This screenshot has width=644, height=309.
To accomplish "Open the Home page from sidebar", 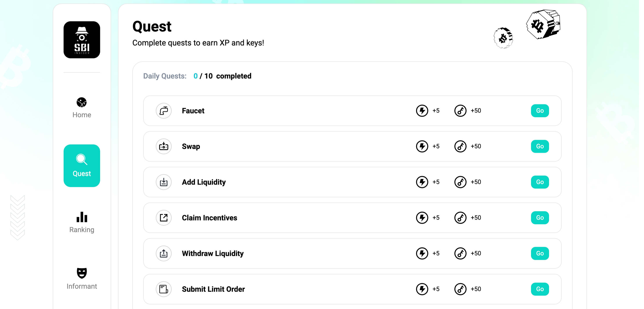I will coord(82,108).
